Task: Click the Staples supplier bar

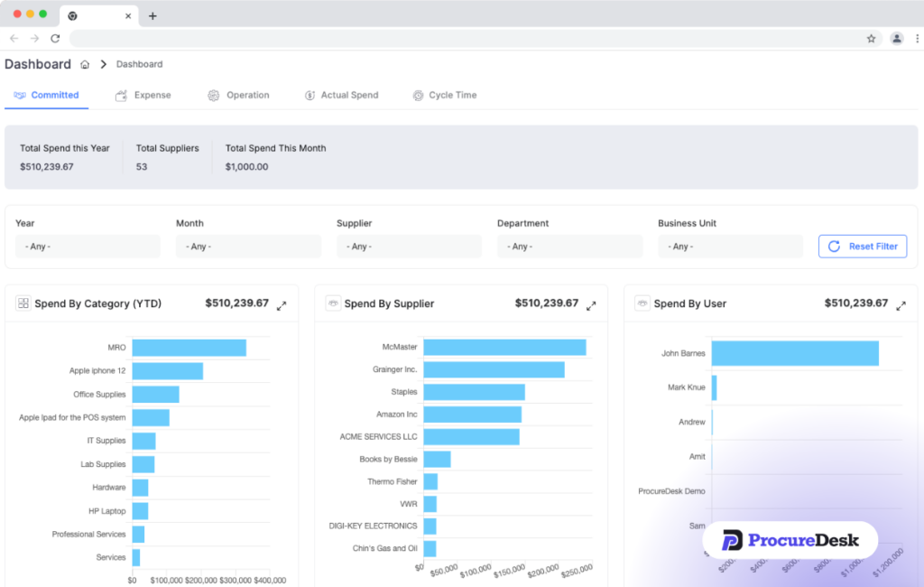Action: click(x=475, y=392)
